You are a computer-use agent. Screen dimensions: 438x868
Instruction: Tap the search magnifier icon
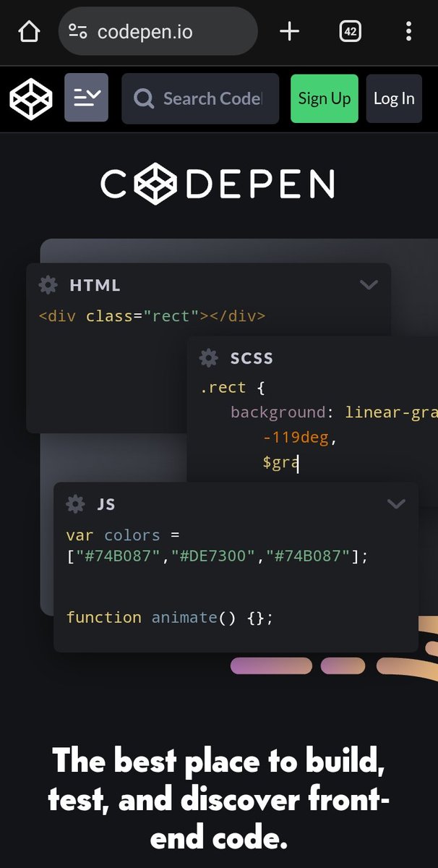pyautogui.click(x=144, y=98)
